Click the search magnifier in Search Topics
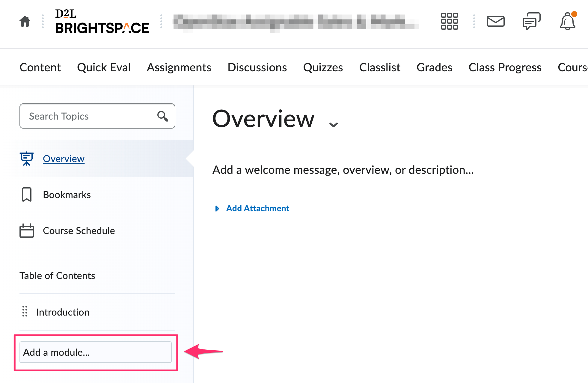Screen dimensions: 588x383 162,116
